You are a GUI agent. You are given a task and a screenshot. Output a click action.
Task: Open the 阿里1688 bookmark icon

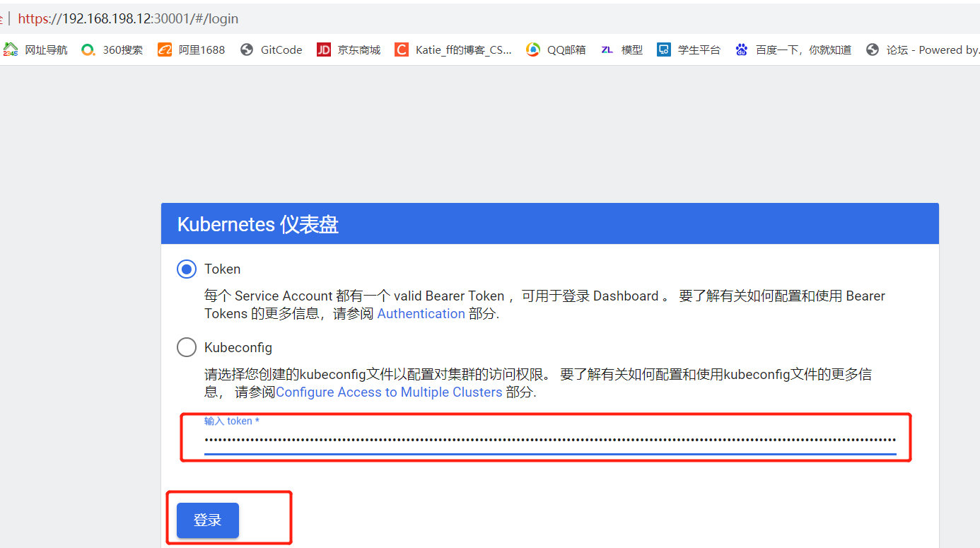coord(165,49)
